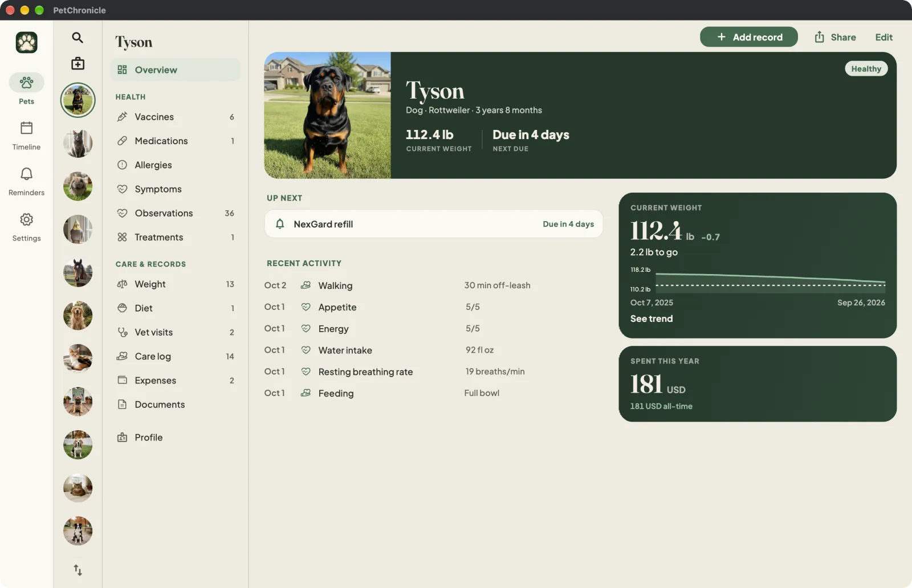Screen dimensions: 912x588
Task: Go to Timeline view
Action: [x=26, y=136]
